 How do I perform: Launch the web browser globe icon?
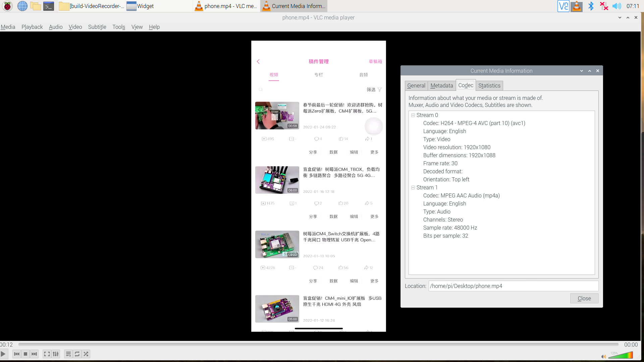point(22,6)
